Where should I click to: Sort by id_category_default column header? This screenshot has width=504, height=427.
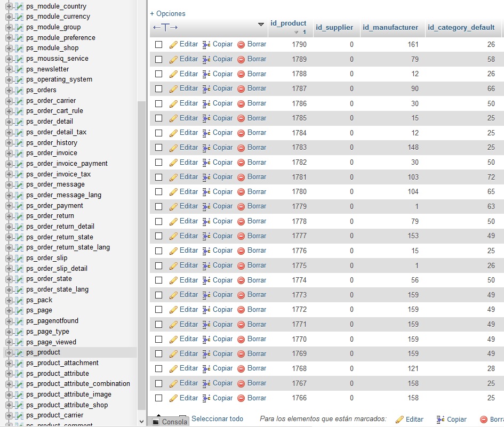461,28
